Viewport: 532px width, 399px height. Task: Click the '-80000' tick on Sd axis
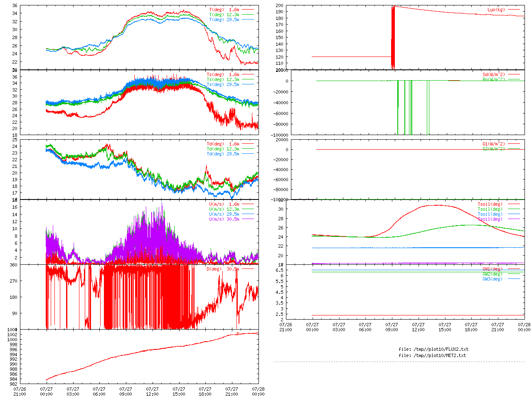tap(281, 124)
